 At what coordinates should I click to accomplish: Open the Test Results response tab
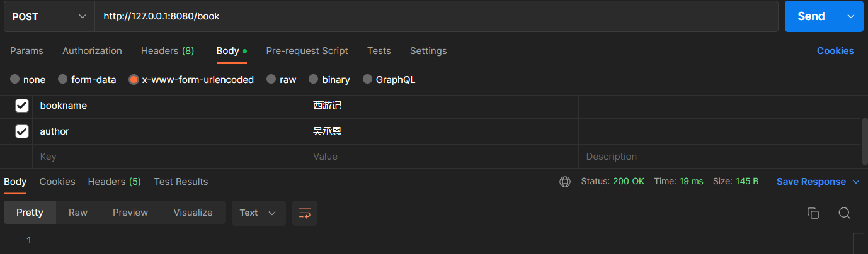pyautogui.click(x=181, y=182)
